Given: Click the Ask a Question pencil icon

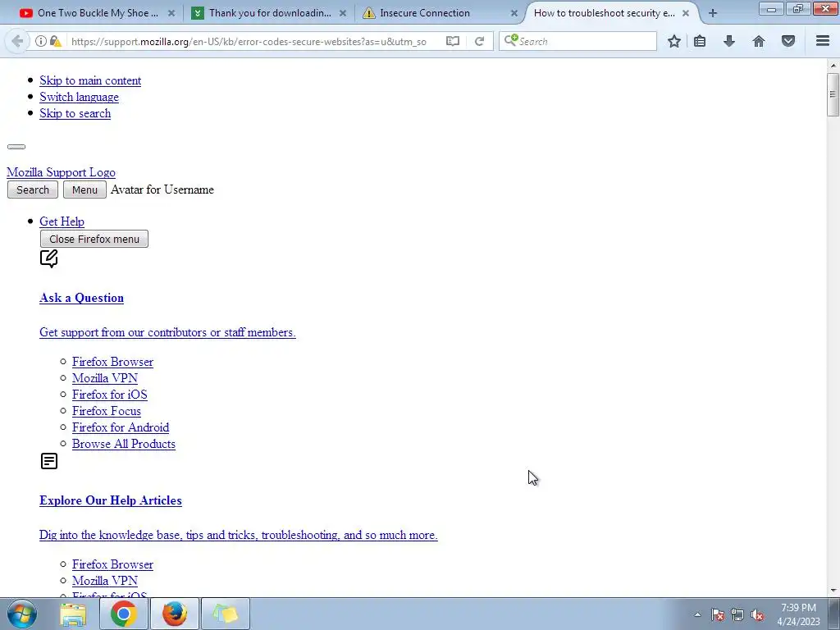Looking at the screenshot, I should (x=48, y=258).
